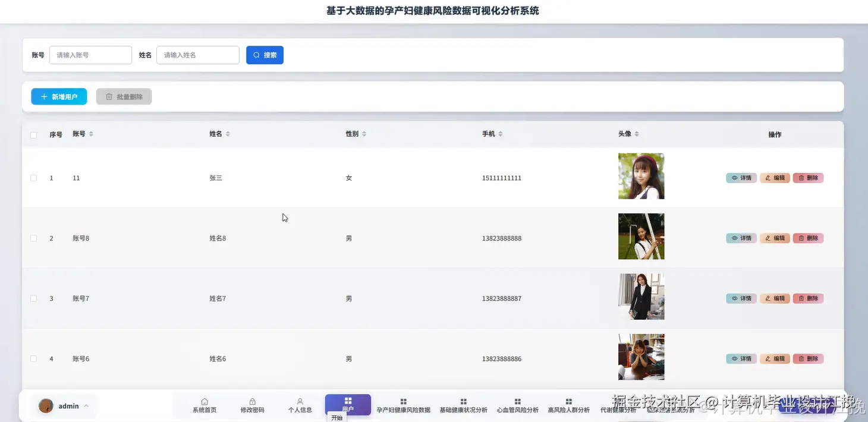Viewport: 868px width, 422px height.
Task: Click edit pencil icon for 张三 row
Action: point(768,178)
